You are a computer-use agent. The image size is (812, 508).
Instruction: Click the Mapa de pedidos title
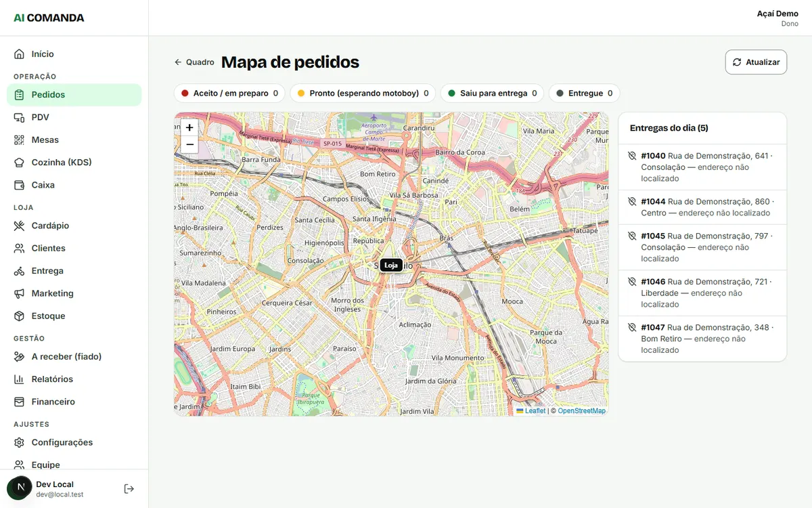pos(290,62)
